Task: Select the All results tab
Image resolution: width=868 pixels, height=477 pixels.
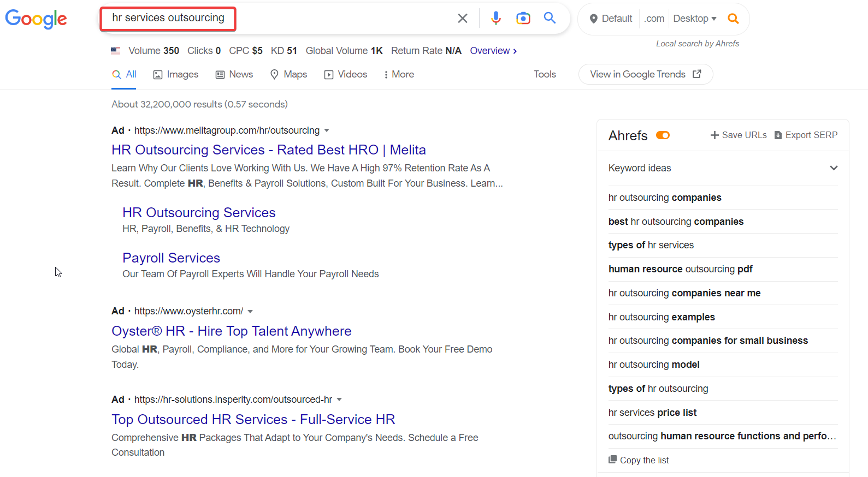Action: point(124,74)
